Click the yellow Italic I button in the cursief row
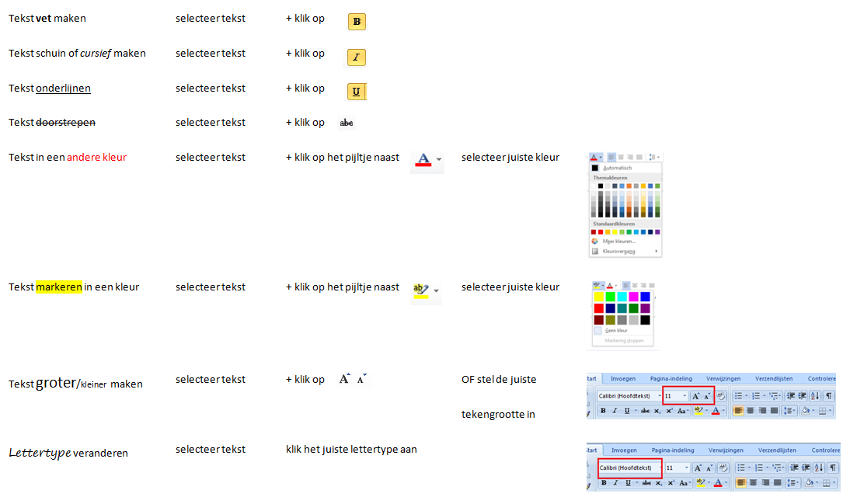Image resolution: width=843 pixels, height=504 pixels. 356,57
